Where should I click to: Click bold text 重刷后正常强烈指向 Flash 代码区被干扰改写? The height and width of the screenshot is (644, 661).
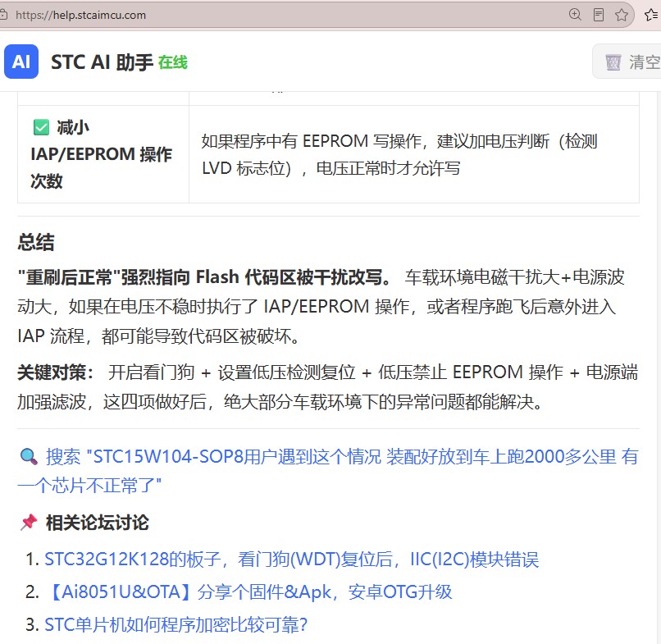204,277
